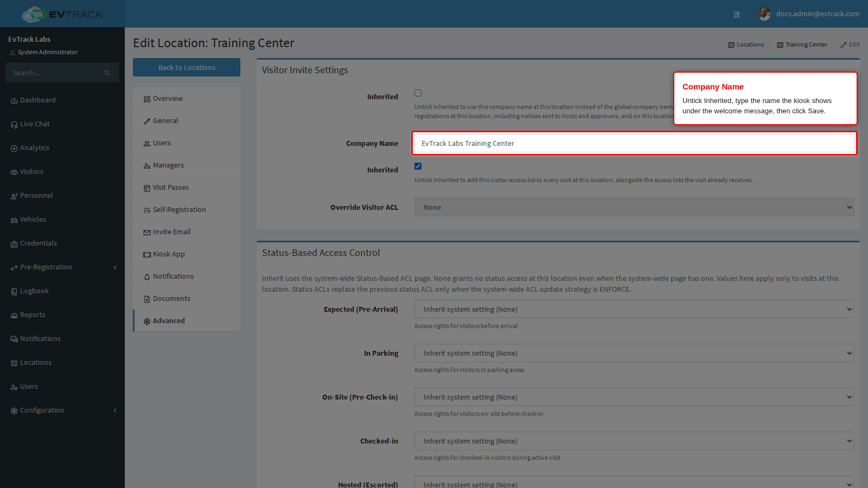Screen dimensions: 868x488
Task: Click the Advanced gear icon in location menu
Action: point(147,322)
